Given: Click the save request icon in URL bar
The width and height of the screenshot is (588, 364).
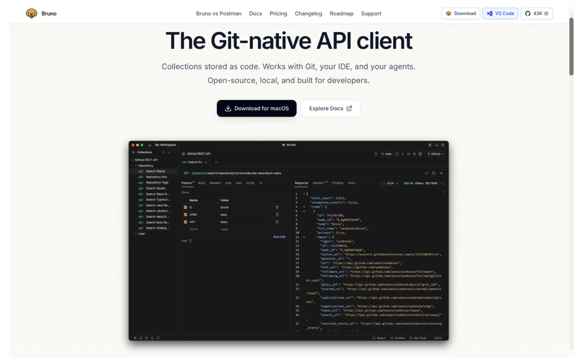Looking at the screenshot, I should (x=434, y=173).
